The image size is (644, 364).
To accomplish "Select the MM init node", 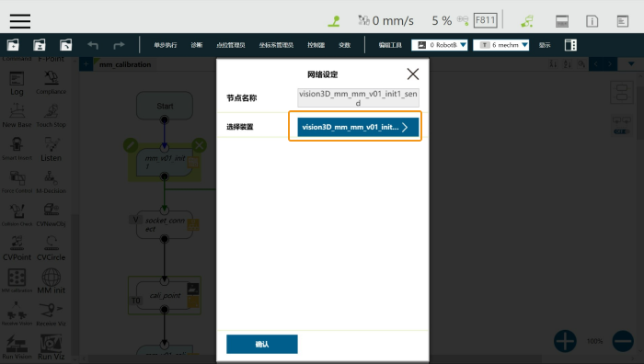I will click(x=51, y=281).
